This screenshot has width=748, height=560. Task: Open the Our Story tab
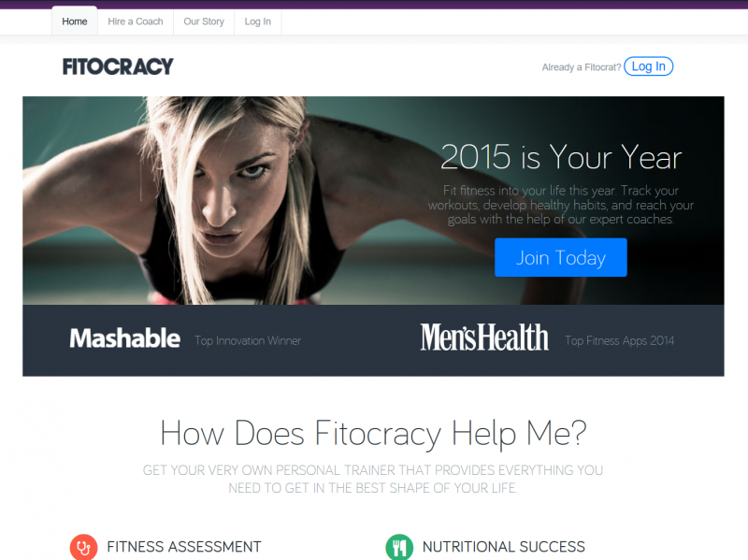[204, 22]
